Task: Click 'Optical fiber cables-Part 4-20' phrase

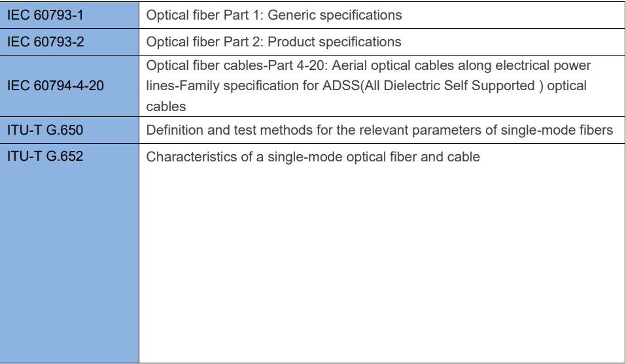Action: [x=235, y=65]
